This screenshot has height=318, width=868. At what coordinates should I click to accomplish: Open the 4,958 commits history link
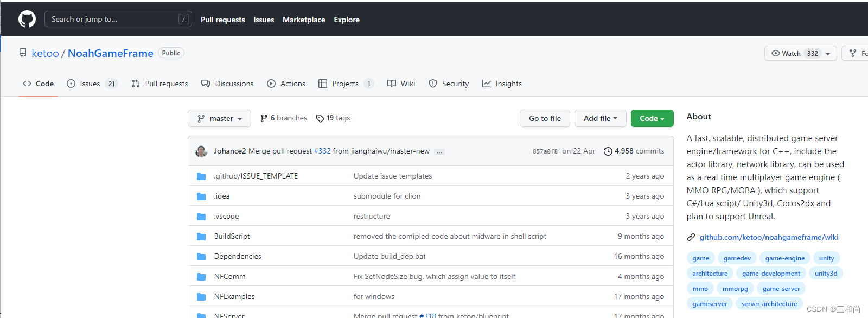click(x=634, y=151)
